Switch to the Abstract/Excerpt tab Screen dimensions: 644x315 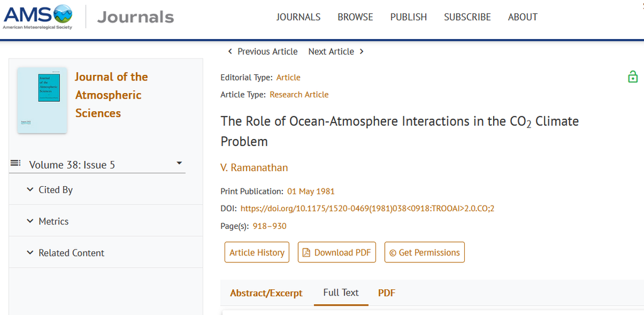(x=266, y=293)
